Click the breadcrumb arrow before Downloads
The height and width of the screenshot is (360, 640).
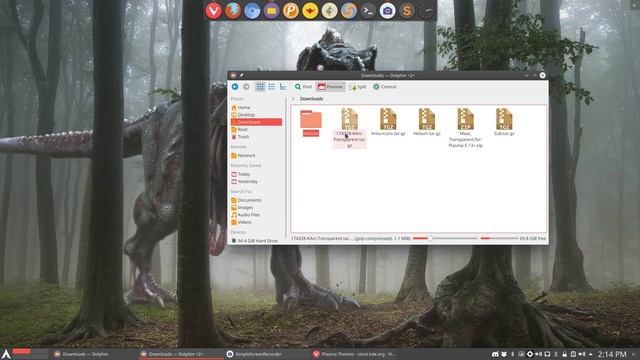coord(293,99)
